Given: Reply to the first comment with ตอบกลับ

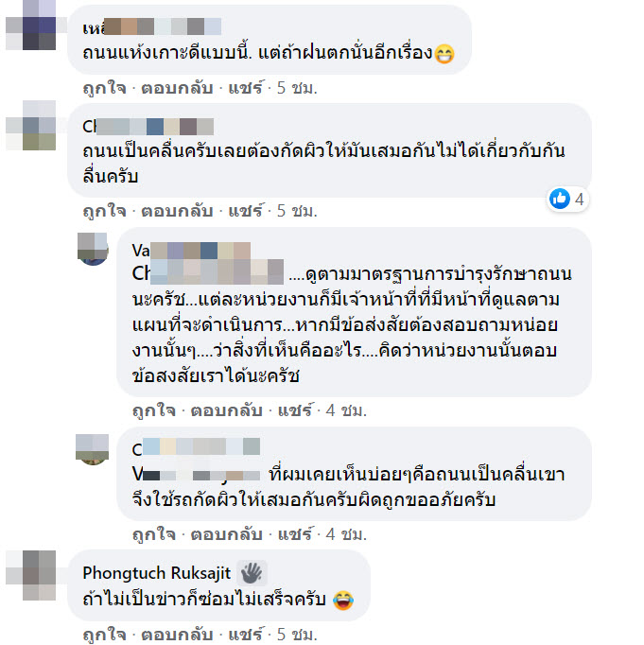Looking at the screenshot, I should [x=177, y=88].
